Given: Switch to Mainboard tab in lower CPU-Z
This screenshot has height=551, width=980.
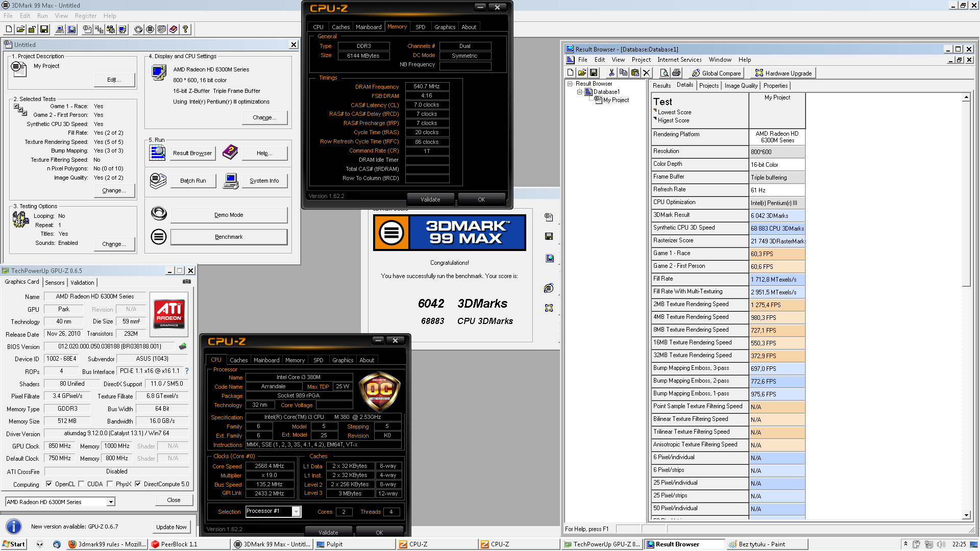Looking at the screenshot, I should (266, 360).
